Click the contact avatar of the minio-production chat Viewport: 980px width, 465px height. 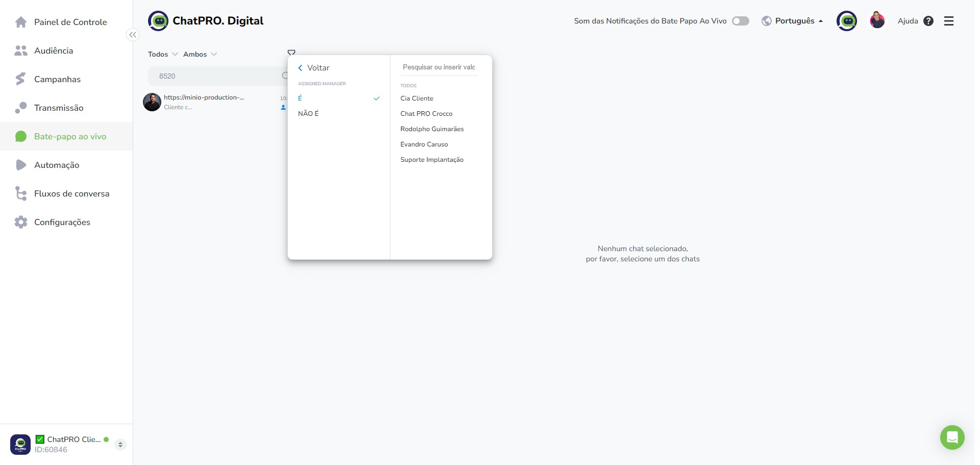tap(152, 102)
